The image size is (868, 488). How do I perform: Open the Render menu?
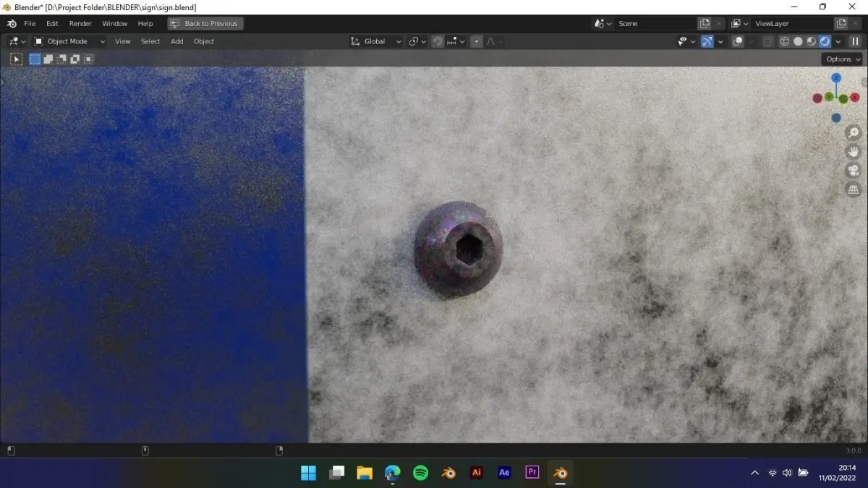[80, 23]
